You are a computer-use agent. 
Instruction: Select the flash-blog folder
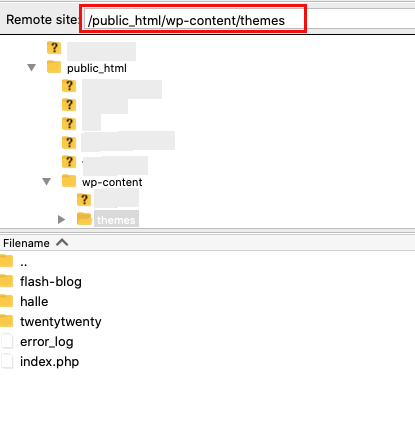pos(51,282)
